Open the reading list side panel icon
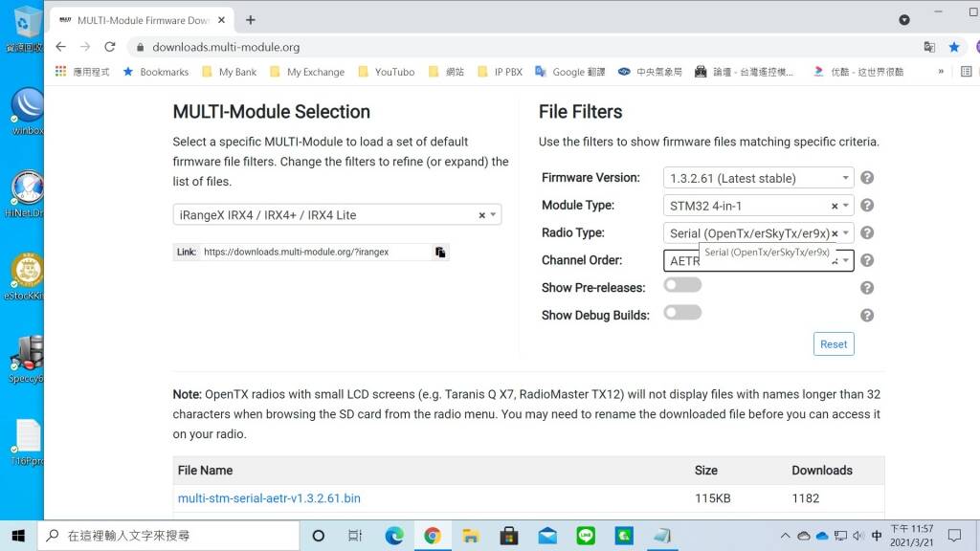The image size is (980, 551). pyautogui.click(x=967, y=72)
